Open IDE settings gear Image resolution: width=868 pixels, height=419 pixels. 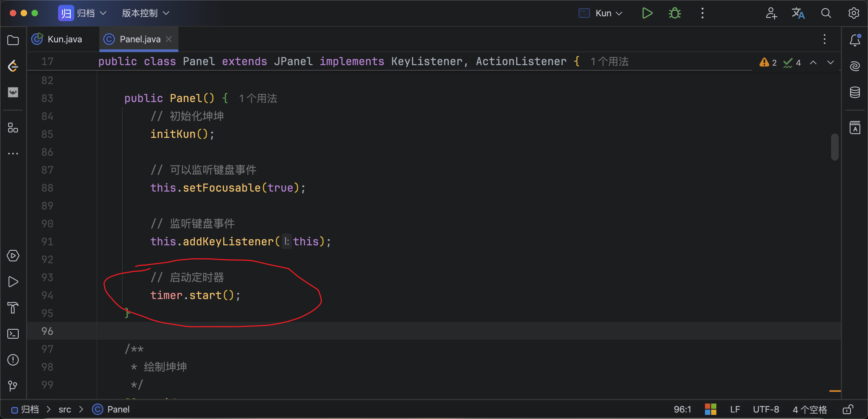coord(854,13)
